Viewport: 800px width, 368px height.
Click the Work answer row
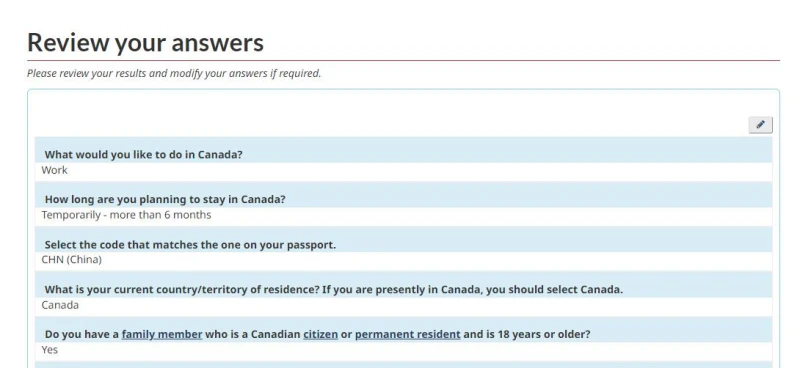coord(403,170)
